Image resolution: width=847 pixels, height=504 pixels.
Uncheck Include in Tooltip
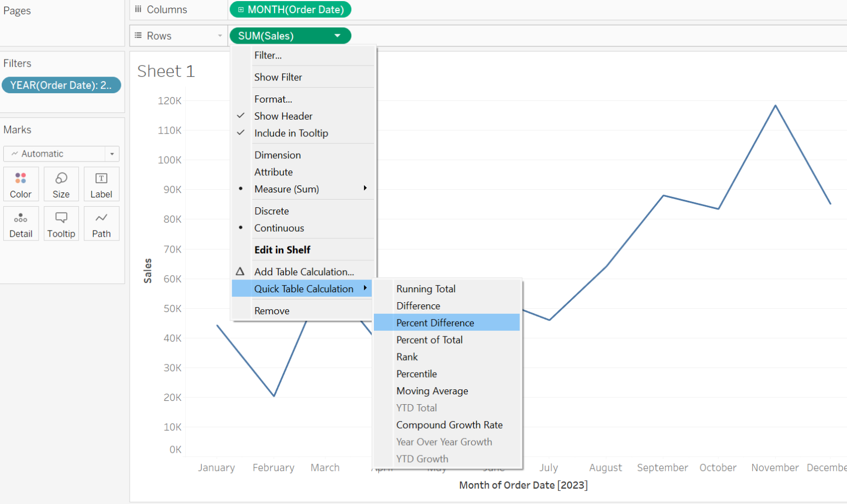[291, 133]
